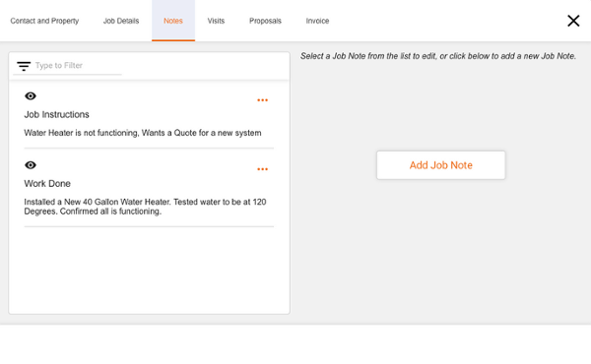Select the Job Instructions note title
591x364 pixels.
click(56, 114)
